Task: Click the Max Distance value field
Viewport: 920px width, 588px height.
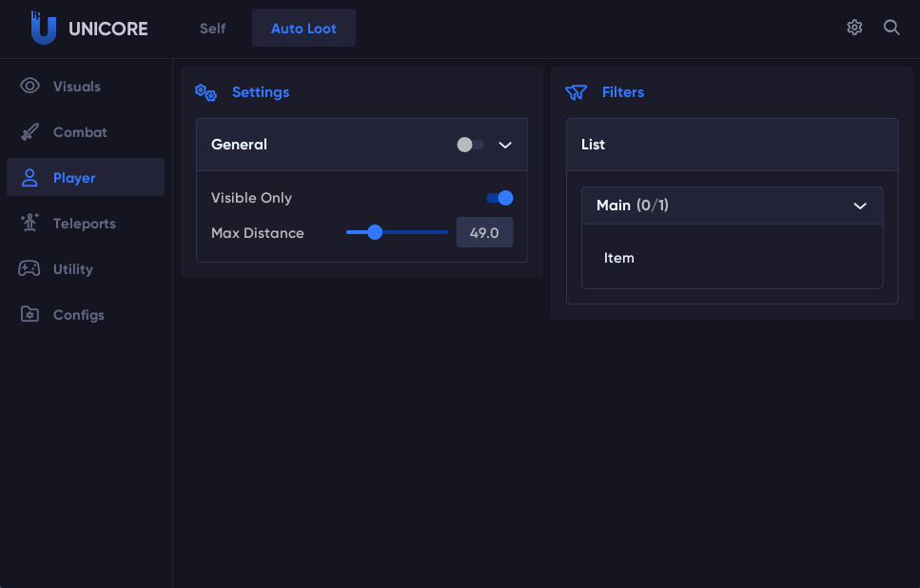Action: point(484,232)
